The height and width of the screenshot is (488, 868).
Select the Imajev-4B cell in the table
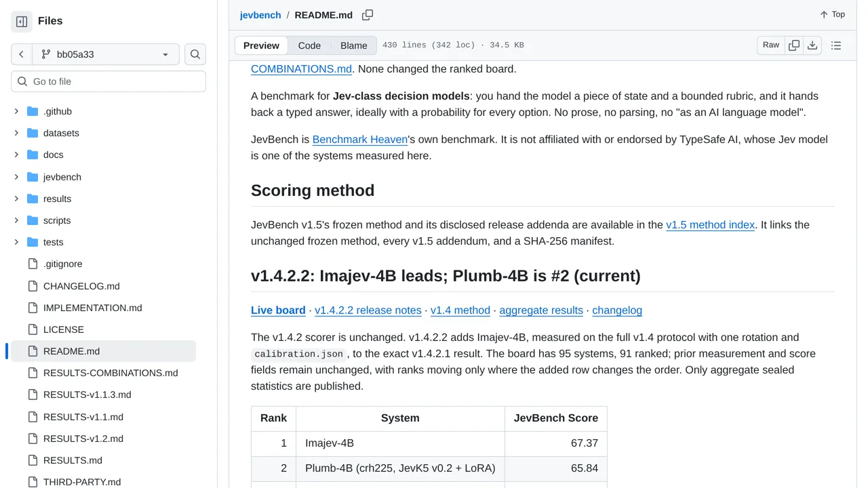[400, 443]
